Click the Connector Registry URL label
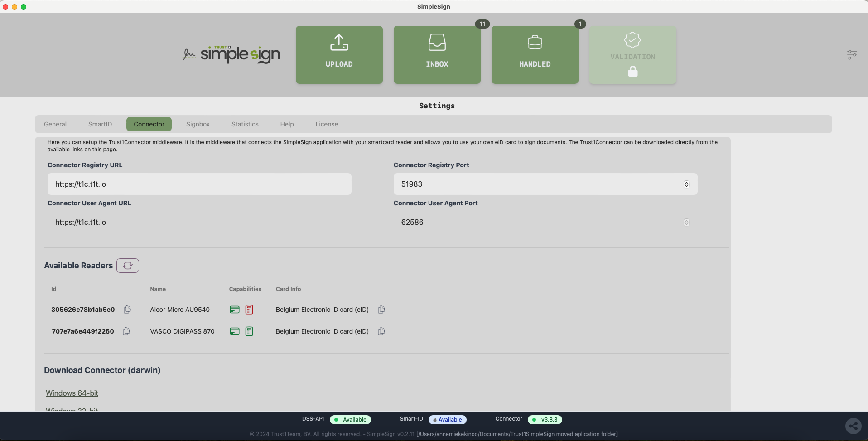The image size is (868, 441). [85, 165]
